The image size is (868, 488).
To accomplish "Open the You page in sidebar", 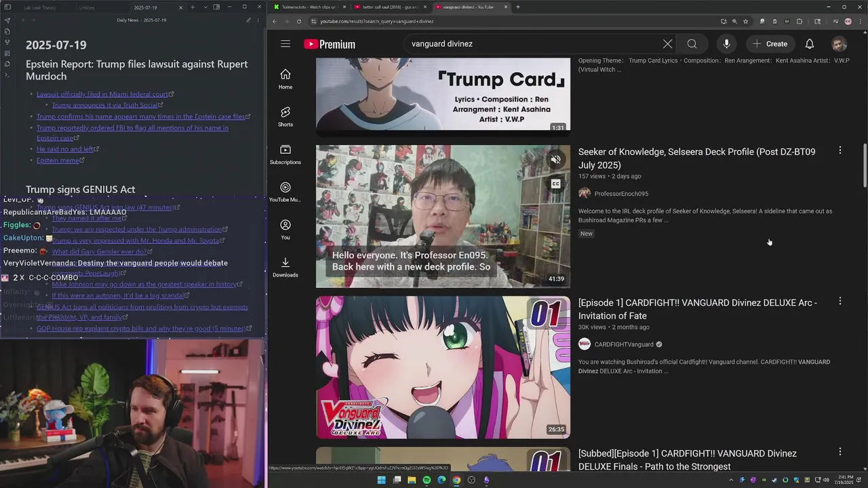I will point(285,230).
